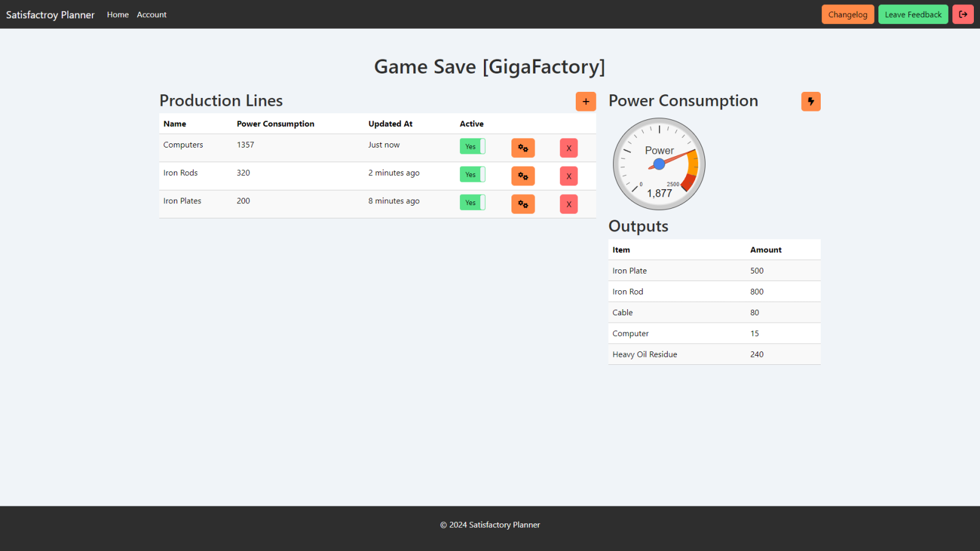Screen dimensions: 980x551
Task: Click the lightning bolt power icon
Action: click(810, 101)
